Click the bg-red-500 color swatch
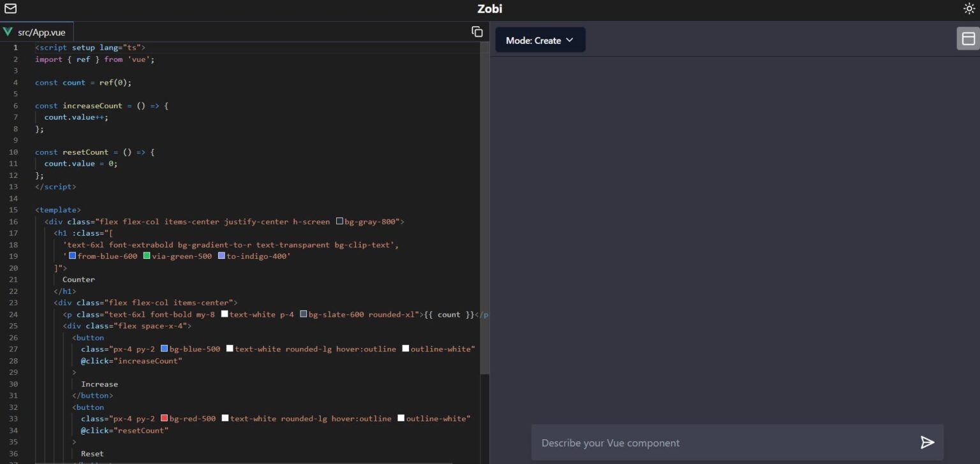This screenshot has width=980, height=464. [x=165, y=419]
